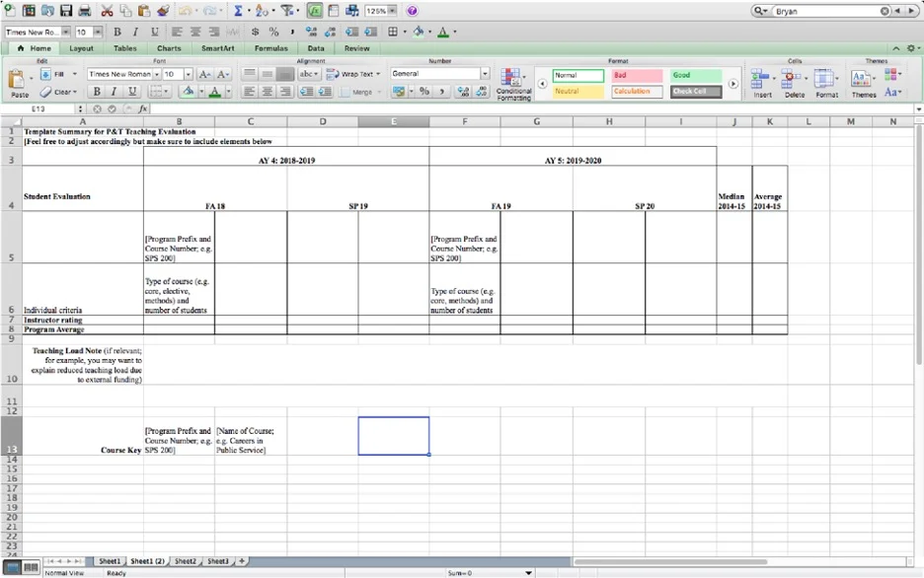Open the Sum=0 status bar dropdown
Image resolution: width=924 pixels, height=578 pixels.
click(x=528, y=573)
